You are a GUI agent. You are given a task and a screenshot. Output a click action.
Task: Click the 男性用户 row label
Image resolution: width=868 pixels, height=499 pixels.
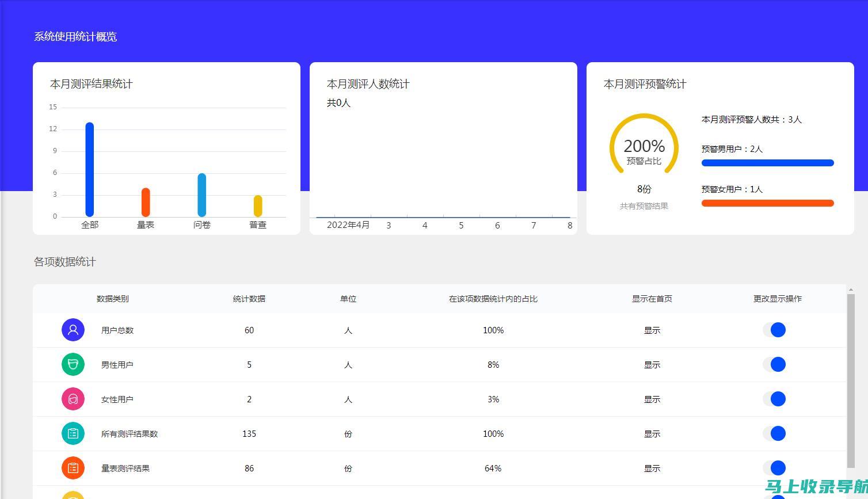pyautogui.click(x=117, y=365)
